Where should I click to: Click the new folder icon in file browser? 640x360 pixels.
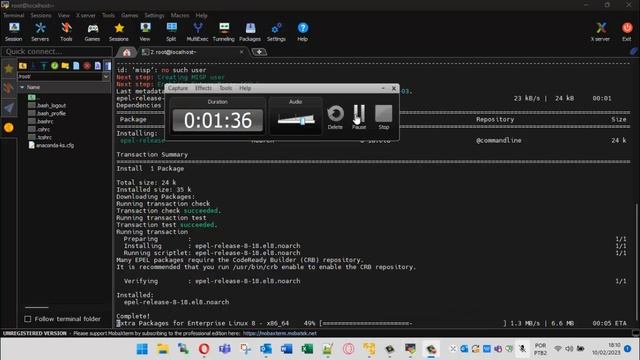pyautogui.click(x=65, y=65)
